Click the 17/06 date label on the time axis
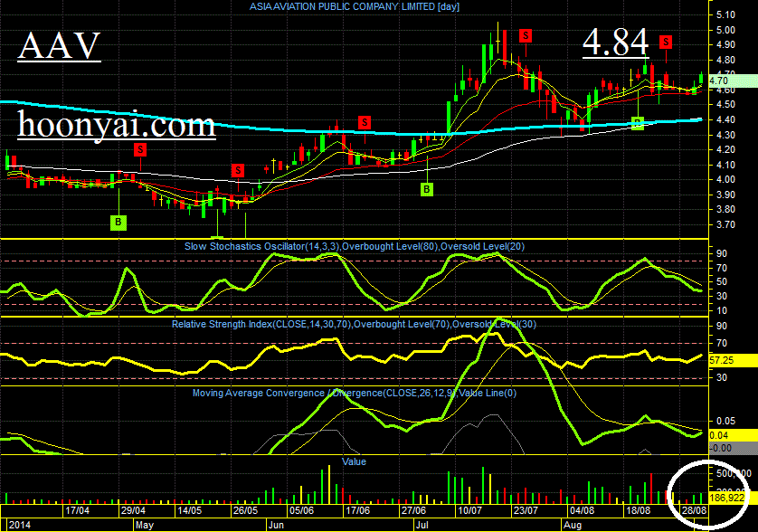The height and width of the screenshot is (532, 758). tap(357, 510)
